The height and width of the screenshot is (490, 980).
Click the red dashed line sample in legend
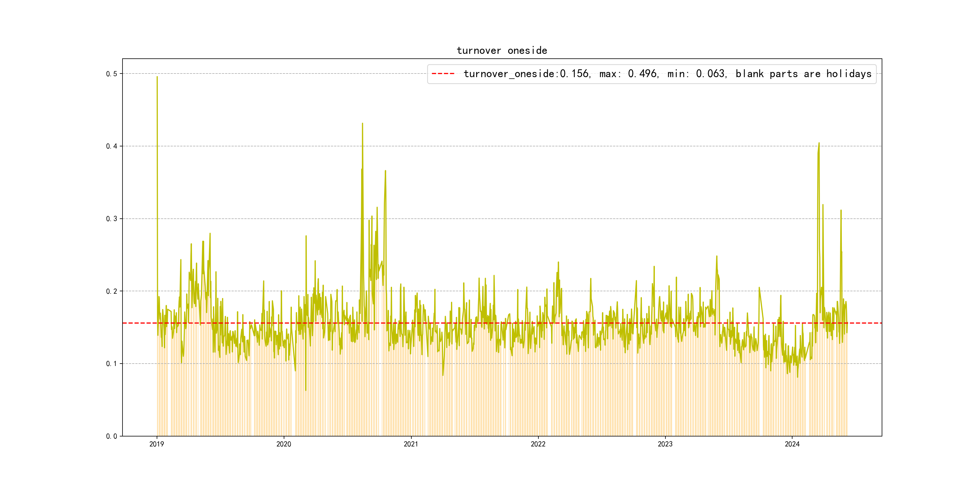coord(443,74)
